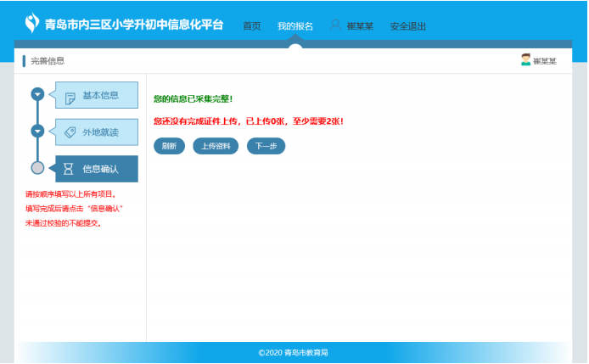Click the user silhouette icon in navigation bar
This screenshot has width=589, height=364.
(x=335, y=25)
